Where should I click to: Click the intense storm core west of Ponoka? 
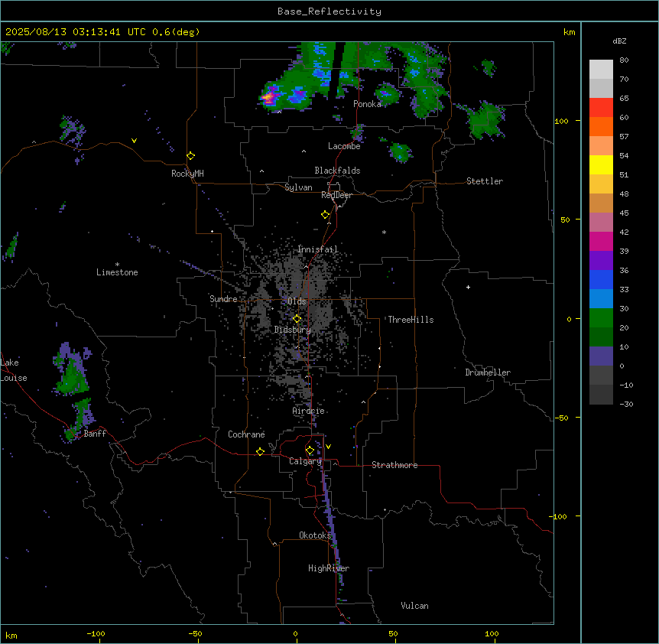coord(268,99)
